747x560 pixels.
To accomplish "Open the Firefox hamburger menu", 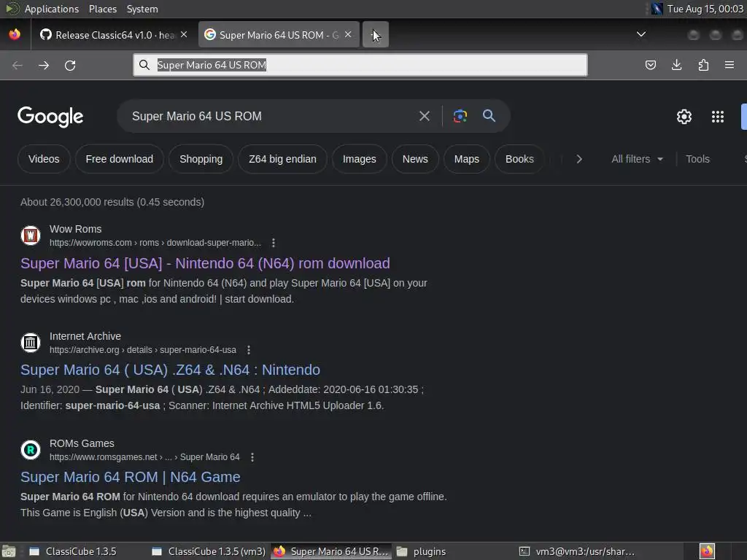I will pyautogui.click(x=729, y=65).
